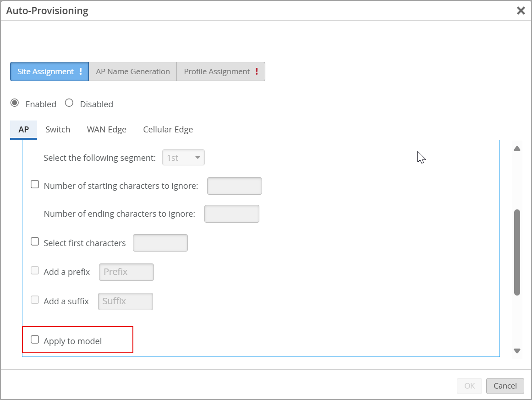Screen dimensions: 532x400
Task: Toggle the Add a prefix checkbox
Action: (x=35, y=271)
